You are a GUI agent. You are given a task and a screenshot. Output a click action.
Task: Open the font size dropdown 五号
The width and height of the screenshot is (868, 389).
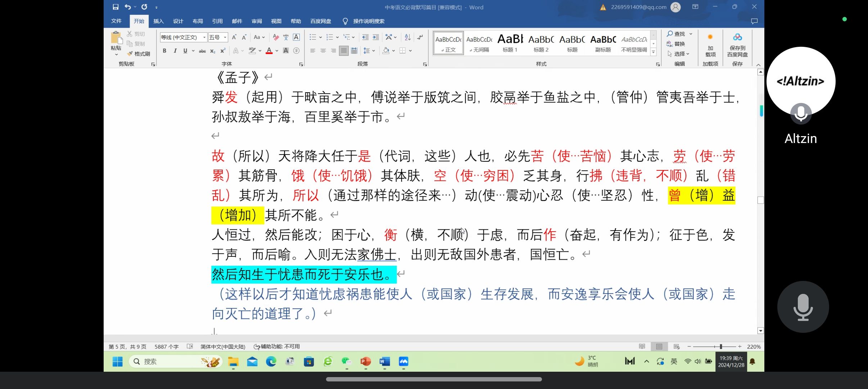tap(225, 37)
